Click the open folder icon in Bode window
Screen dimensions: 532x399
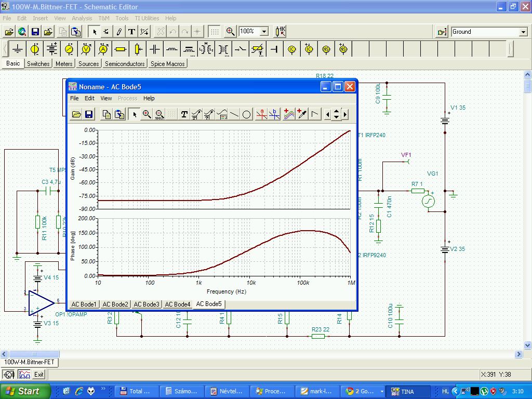click(x=76, y=114)
